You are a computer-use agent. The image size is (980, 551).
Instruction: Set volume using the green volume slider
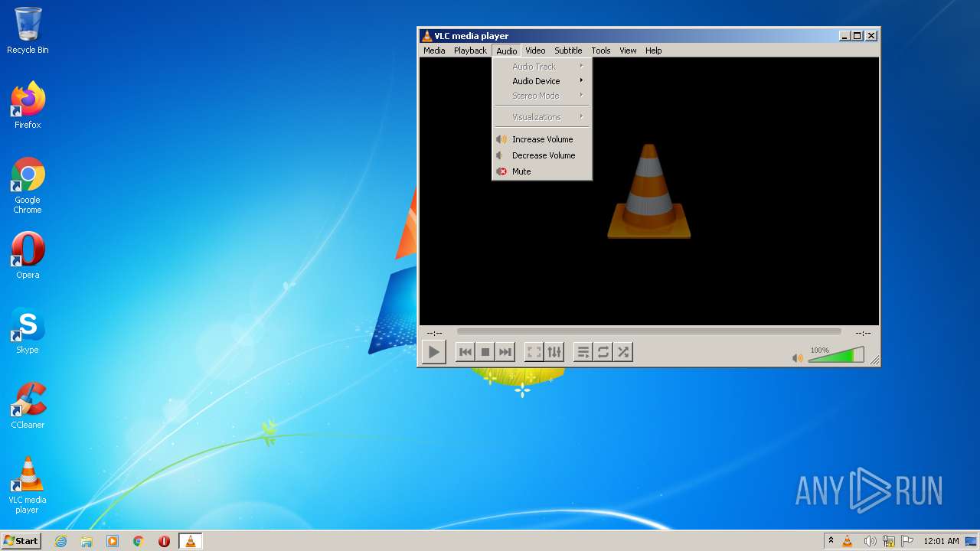(x=836, y=355)
